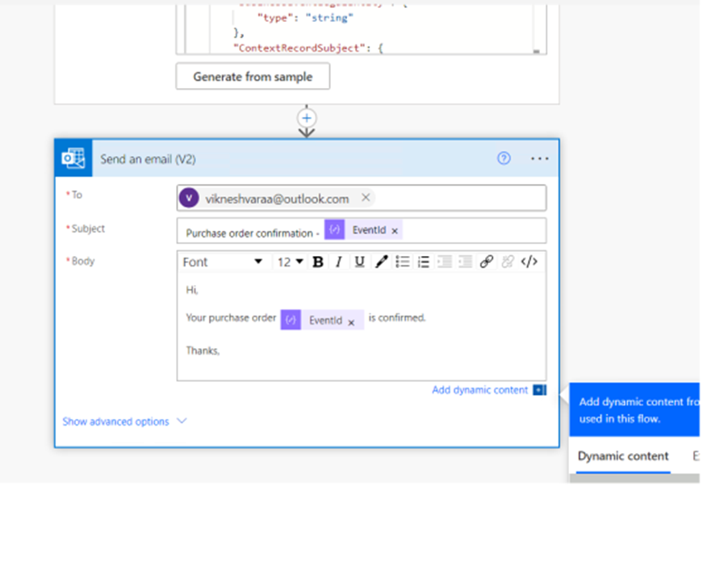Click Add dynamic content link

[480, 390]
